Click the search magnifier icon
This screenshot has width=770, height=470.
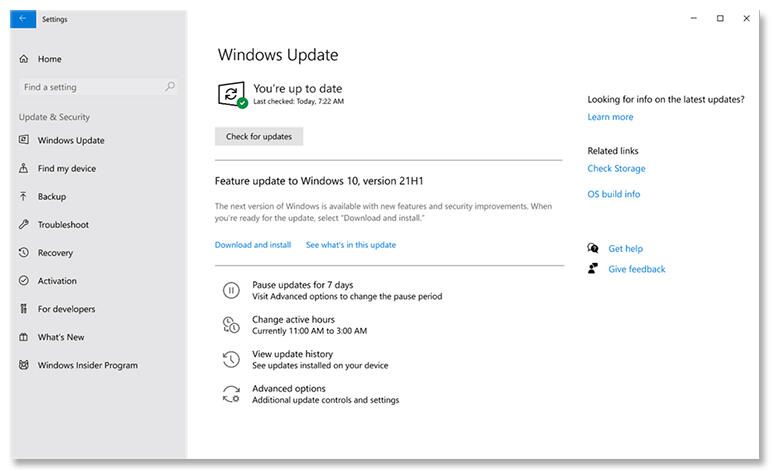pyautogui.click(x=170, y=87)
